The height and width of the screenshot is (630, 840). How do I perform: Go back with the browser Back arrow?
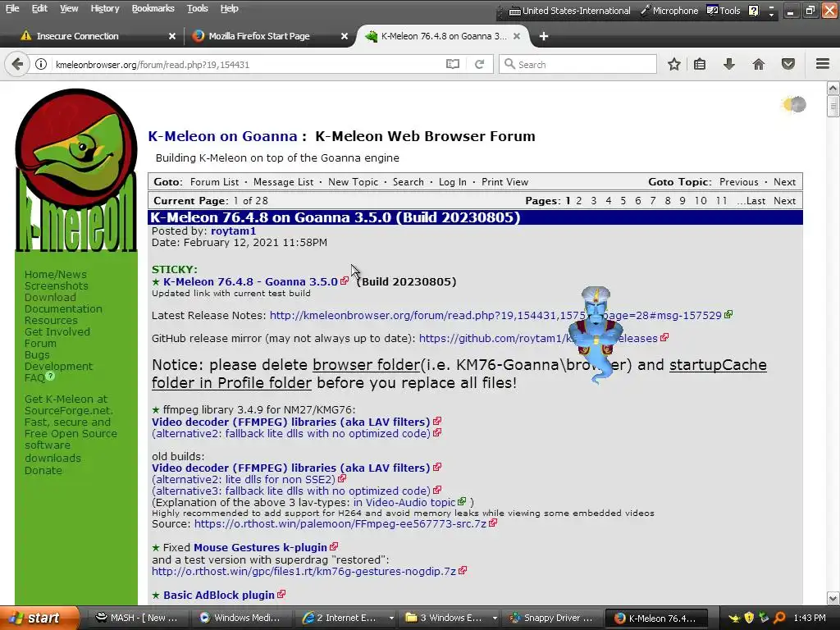pyautogui.click(x=17, y=64)
